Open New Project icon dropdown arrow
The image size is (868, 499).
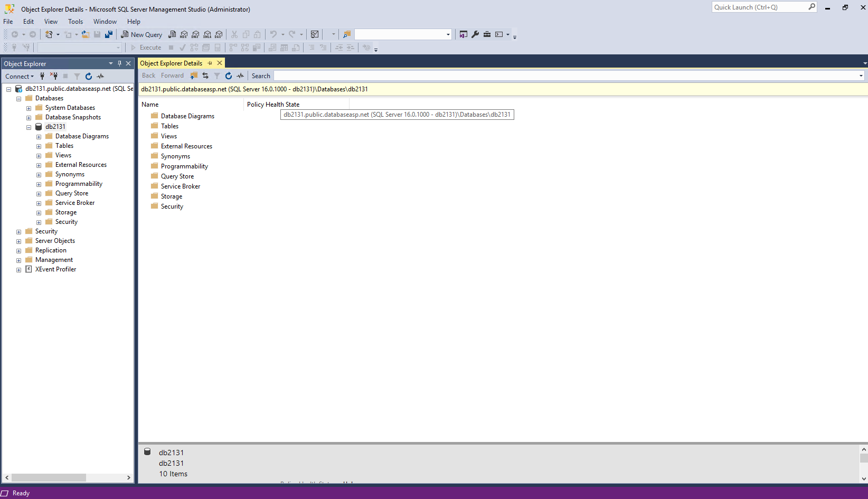58,34
